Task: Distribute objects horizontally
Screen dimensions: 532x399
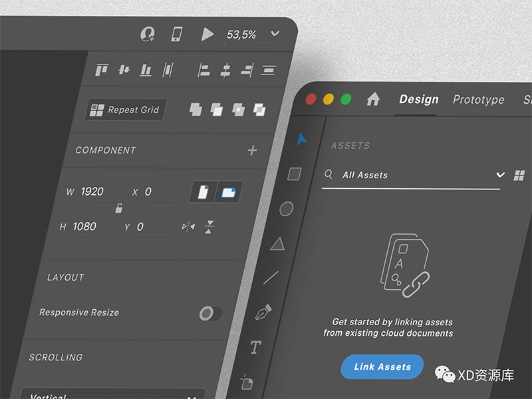Action: (168, 70)
